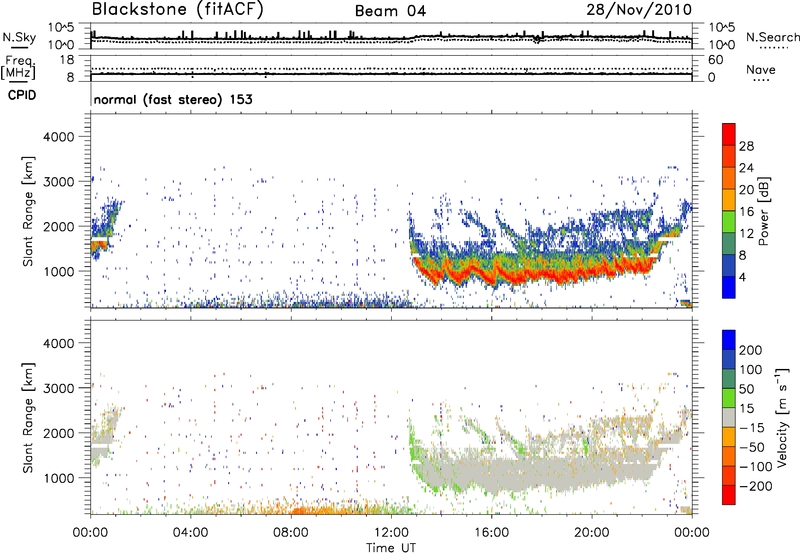
Task: Click the gray −15 to 15 Velocity colorbar segment
Action: (729, 417)
